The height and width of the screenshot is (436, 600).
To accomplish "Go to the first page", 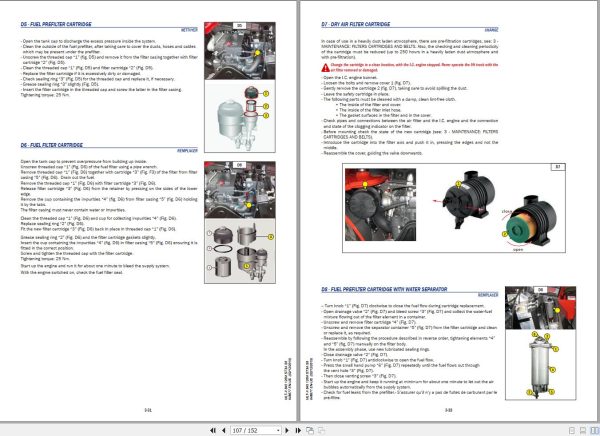I will tap(213, 431).
